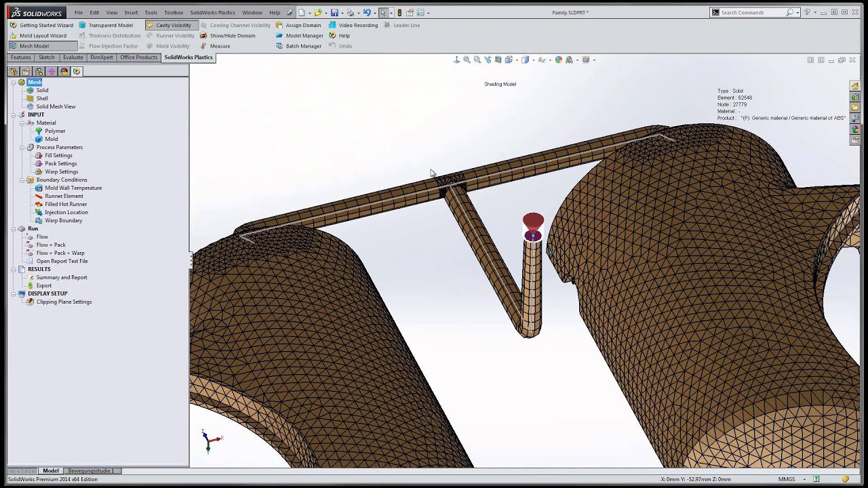Viewport: 868px width, 488px height.
Task: Open the View Settings dropdown arrow
Action: coord(594,60)
